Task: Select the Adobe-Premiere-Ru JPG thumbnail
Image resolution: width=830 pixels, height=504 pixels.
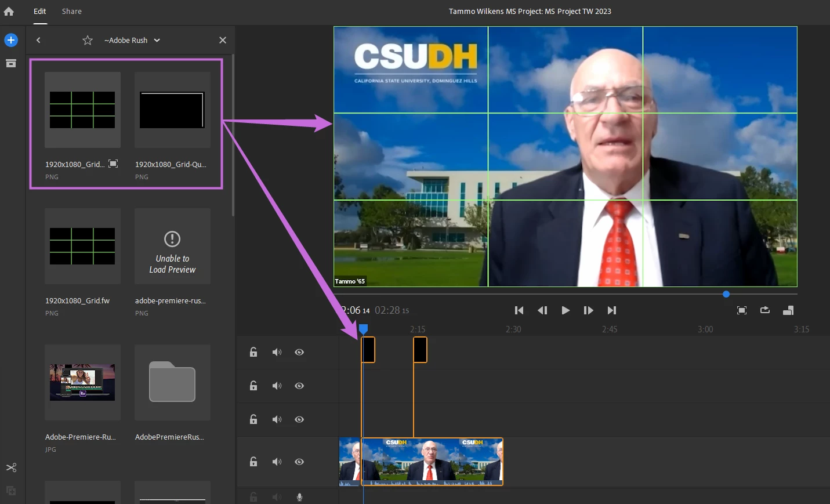Action: coord(82,382)
